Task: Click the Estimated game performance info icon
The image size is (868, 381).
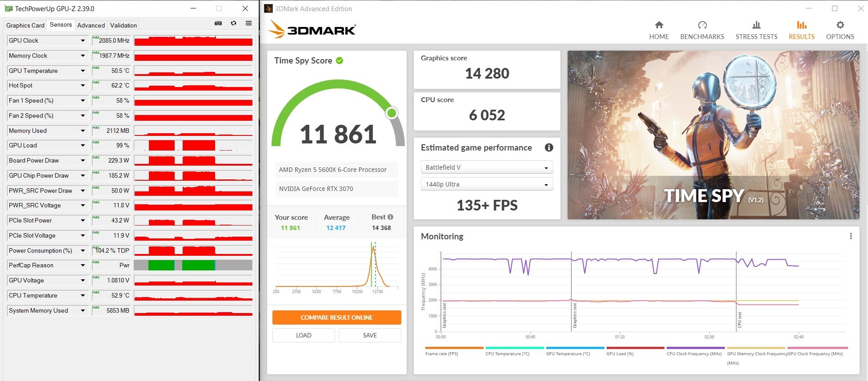Action: point(549,147)
